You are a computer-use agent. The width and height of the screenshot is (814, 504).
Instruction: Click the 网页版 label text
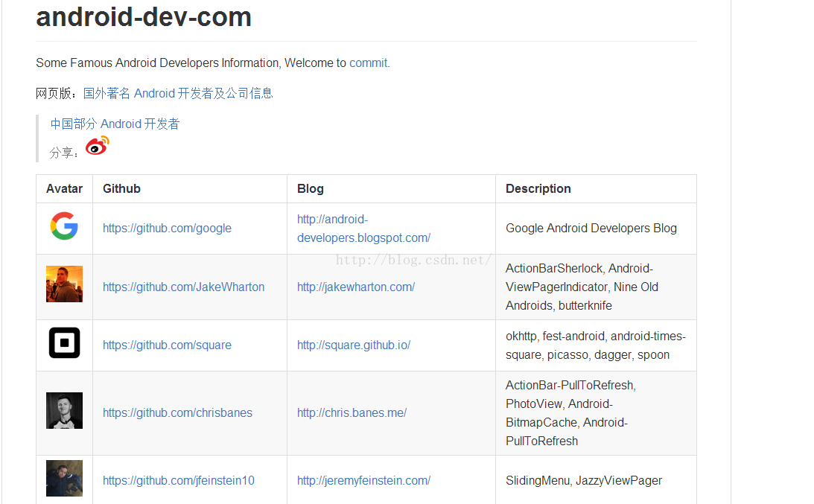(56, 93)
